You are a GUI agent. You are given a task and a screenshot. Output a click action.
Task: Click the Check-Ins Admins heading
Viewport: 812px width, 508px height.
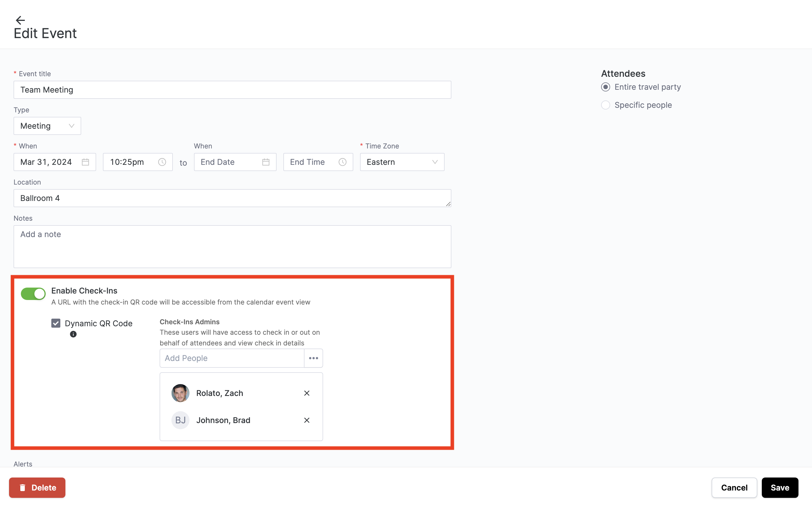coord(189,322)
